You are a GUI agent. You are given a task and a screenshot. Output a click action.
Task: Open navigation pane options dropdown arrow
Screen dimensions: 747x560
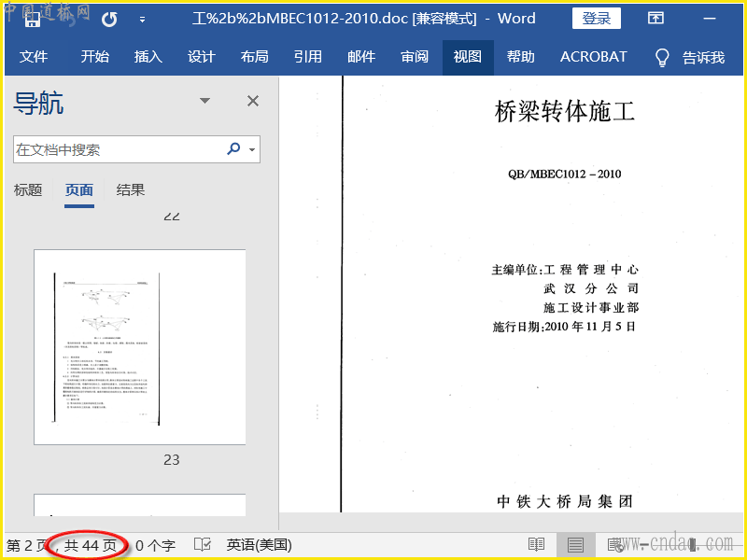(204, 101)
